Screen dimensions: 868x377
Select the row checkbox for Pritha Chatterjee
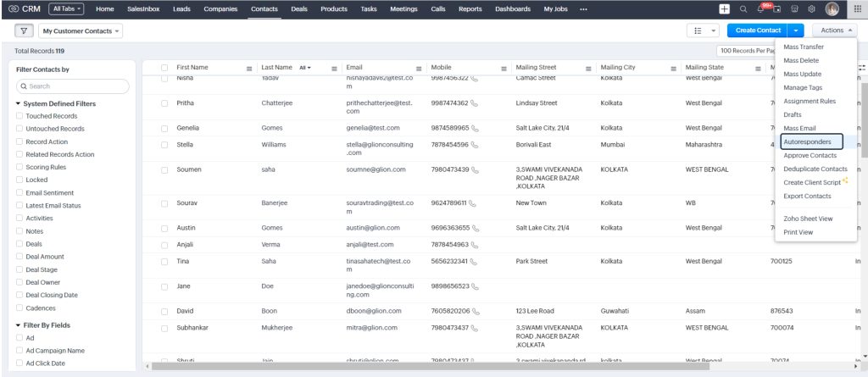164,103
